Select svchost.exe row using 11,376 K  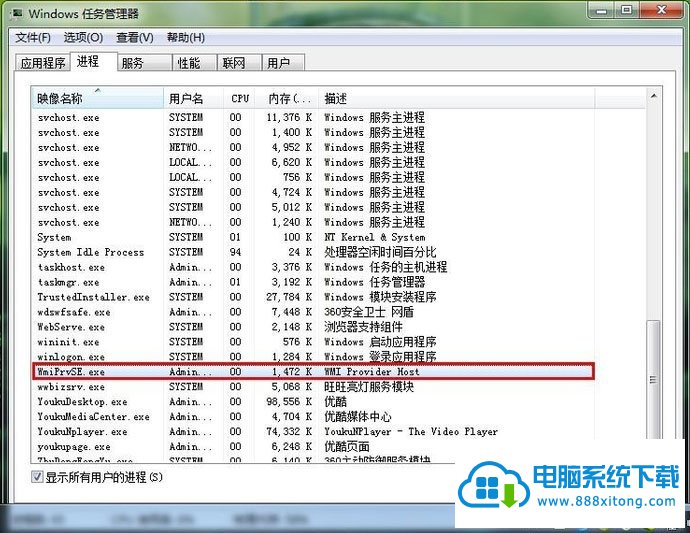313,118
